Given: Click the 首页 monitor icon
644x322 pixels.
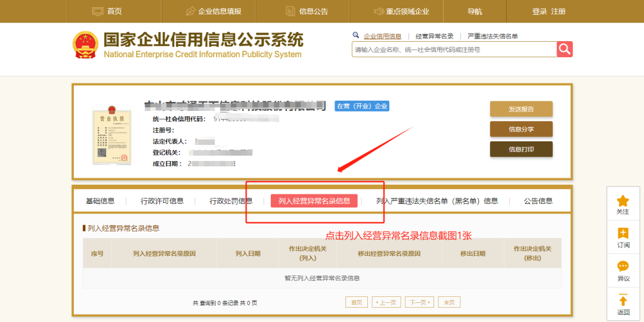Looking at the screenshot, I should [97, 11].
